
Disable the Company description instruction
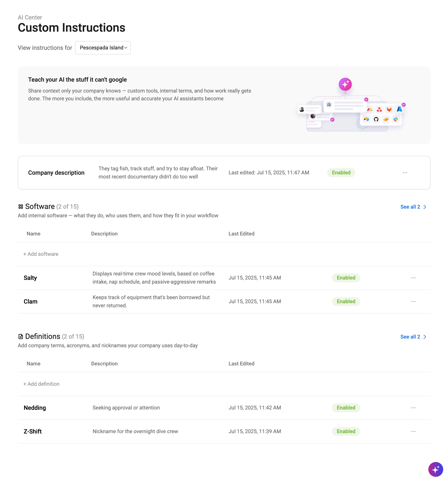pos(341,173)
